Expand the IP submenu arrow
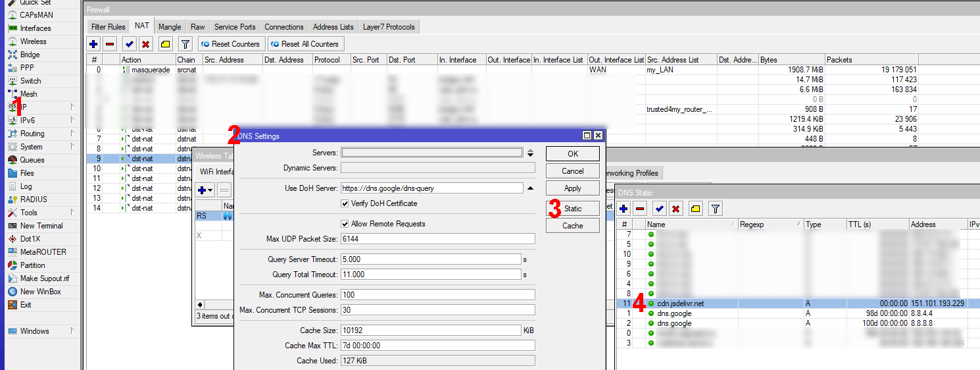The width and height of the screenshot is (980, 370). pyautogui.click(x=72, y=107)
